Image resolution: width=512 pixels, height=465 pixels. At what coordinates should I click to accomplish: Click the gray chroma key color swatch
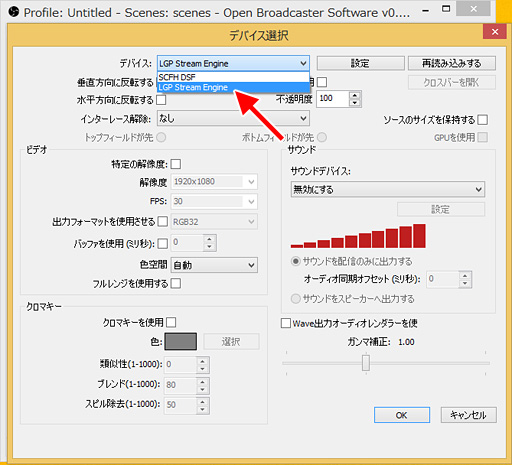point(180,341)
